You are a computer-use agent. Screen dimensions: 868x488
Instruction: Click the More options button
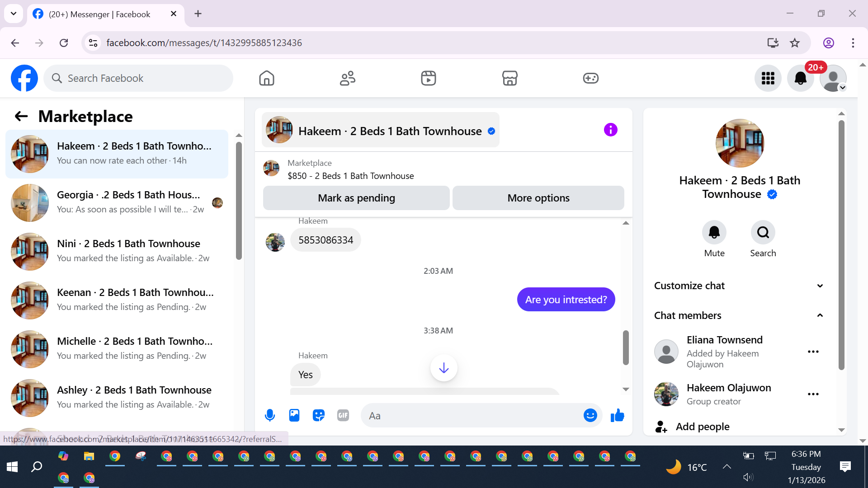(x=538, y=198)
